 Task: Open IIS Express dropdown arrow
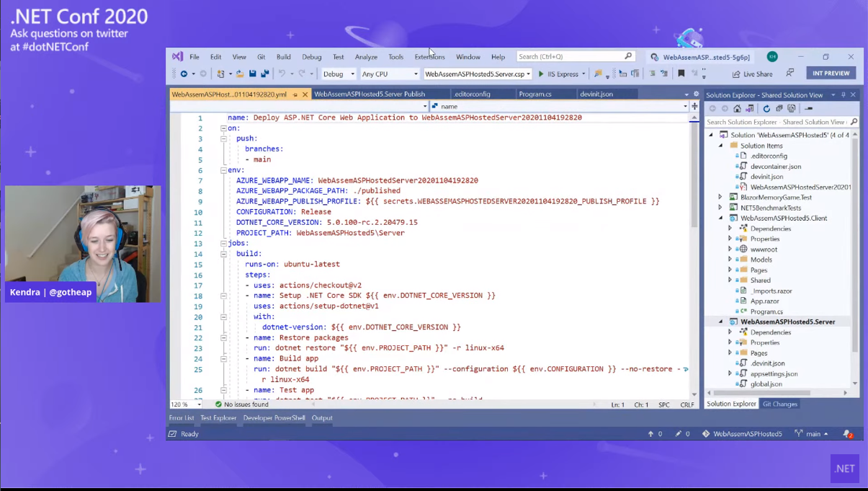click(583, 74)
